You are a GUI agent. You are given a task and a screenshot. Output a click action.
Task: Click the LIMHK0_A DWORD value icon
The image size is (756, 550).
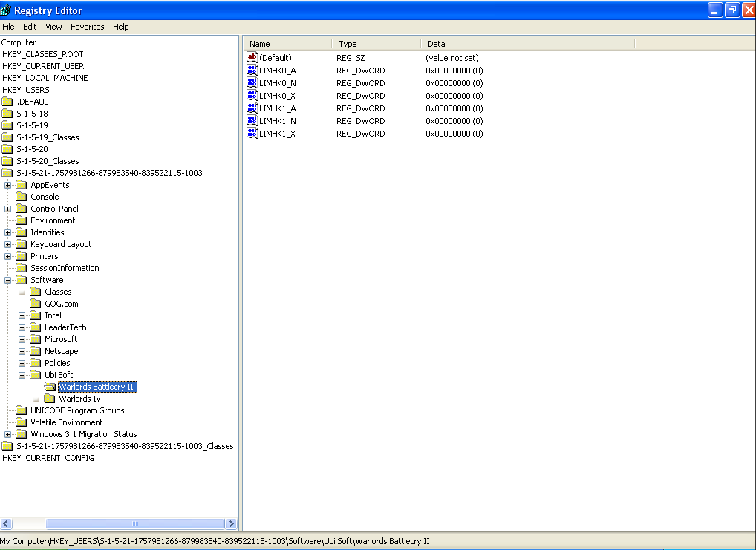click(x=252, y=71)
